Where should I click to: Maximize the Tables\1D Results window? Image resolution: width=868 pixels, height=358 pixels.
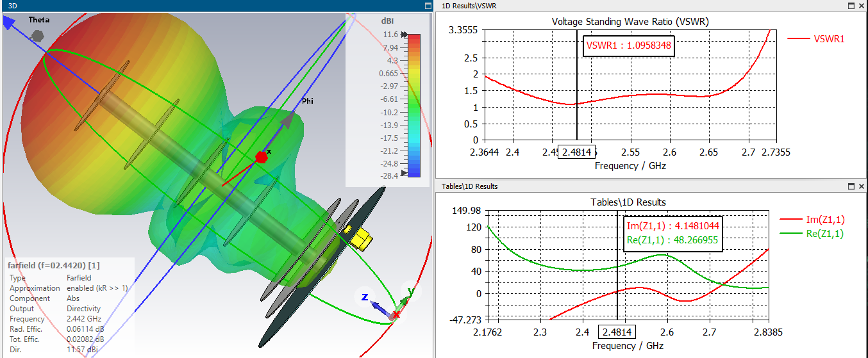tap(851, 186)
